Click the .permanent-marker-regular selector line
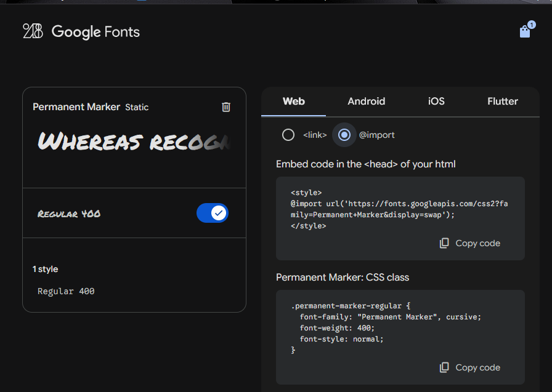The image size is (552, 392). coord(351,306)
